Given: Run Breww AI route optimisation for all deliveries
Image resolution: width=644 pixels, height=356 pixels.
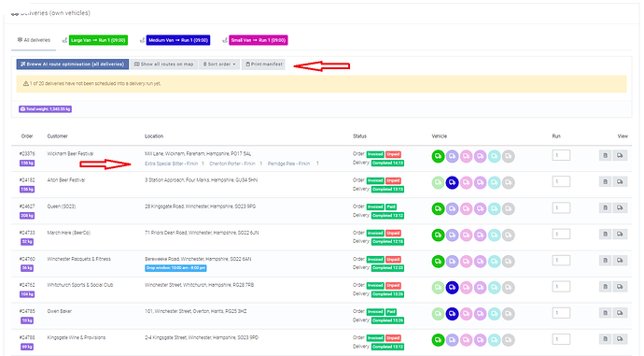Looking at the screenshot, I should point(72,64).
